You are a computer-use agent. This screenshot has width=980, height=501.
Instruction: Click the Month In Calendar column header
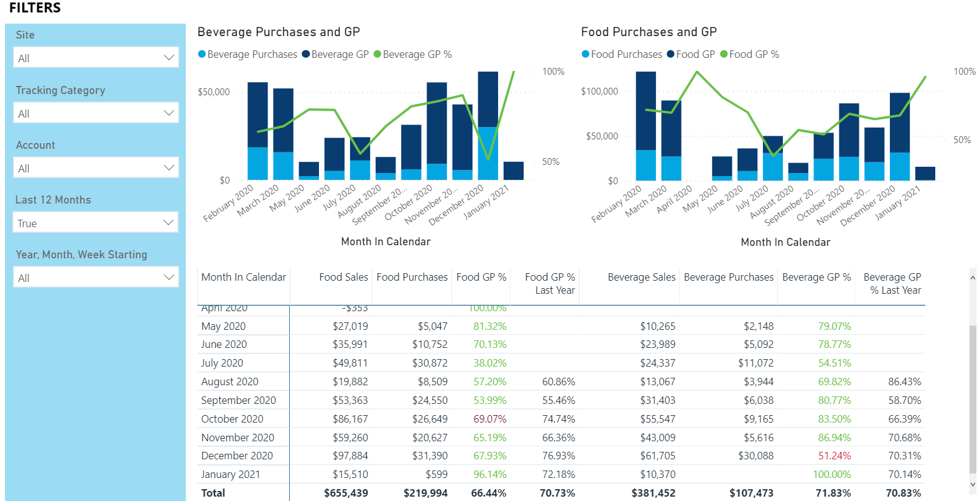pos(243,277)
